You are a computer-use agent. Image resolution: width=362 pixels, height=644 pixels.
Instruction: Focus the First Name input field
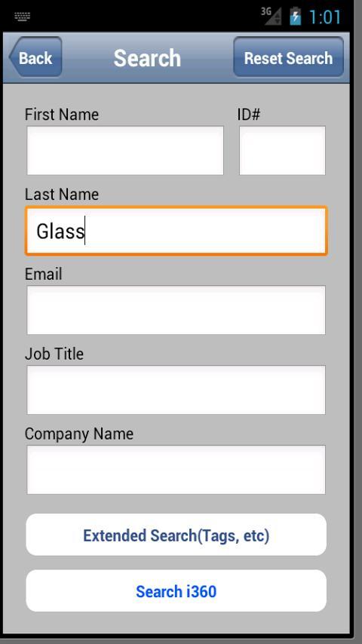click(x=125, y=150)
